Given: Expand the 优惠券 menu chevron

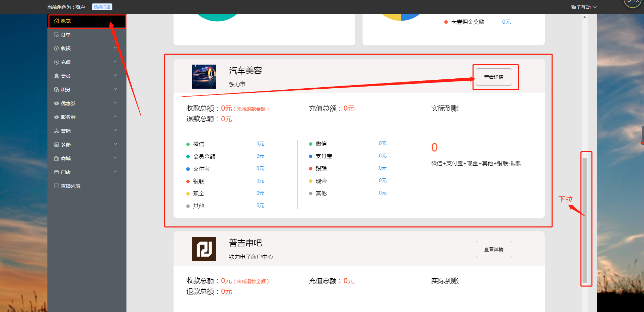Looking at the screenshot, I should coord(115,103).
